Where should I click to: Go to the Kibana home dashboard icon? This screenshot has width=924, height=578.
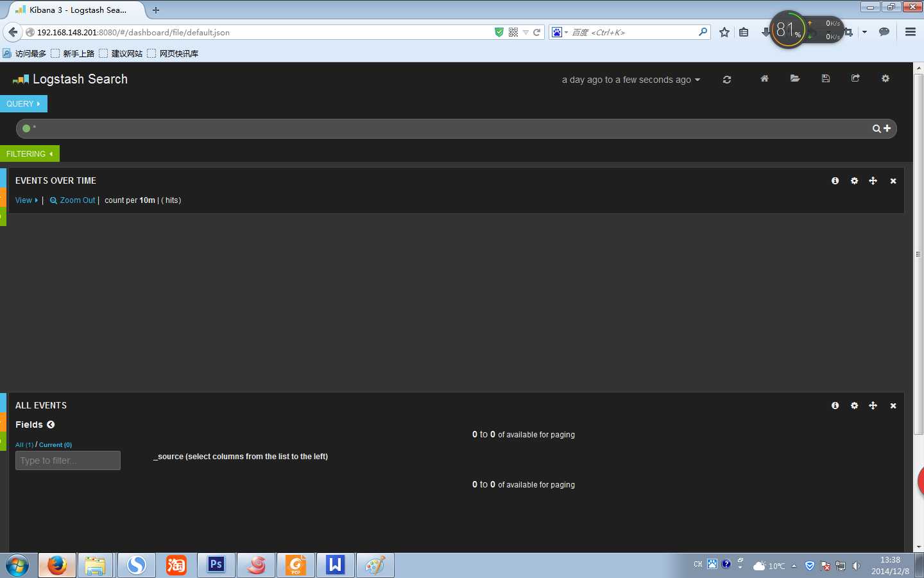(x=764, y=78)
